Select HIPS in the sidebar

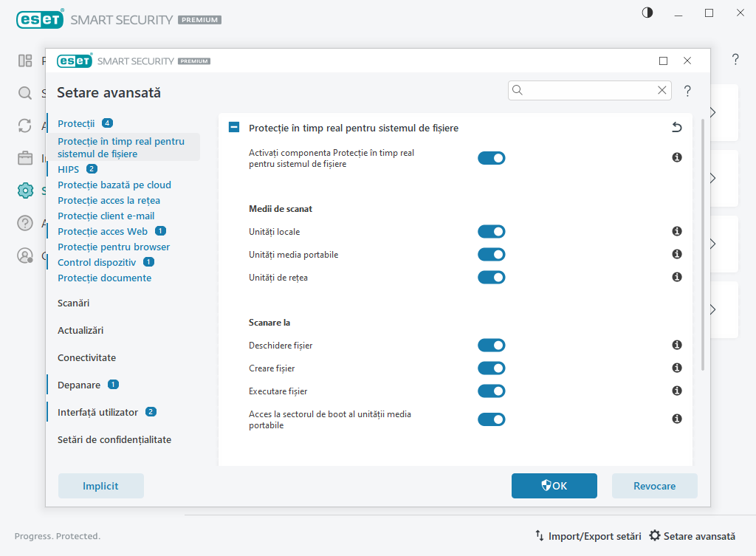pos(69,169)
